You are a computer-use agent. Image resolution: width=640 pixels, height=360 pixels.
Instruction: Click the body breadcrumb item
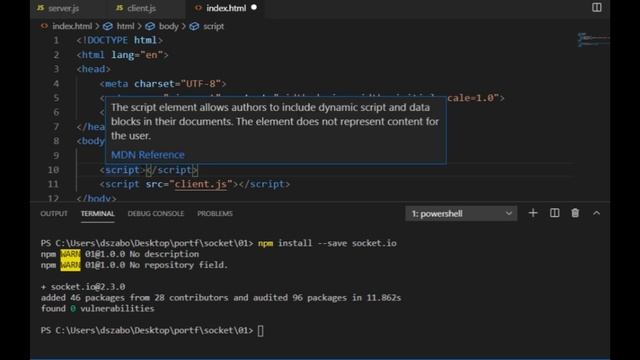(x=169, y=26)
